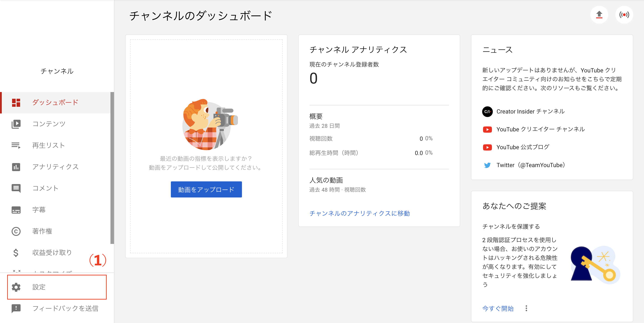The width and height of the screenshot is (644, 323).
Task: Select the 収益受け取り dollar icon
Action: coord(16,253)
